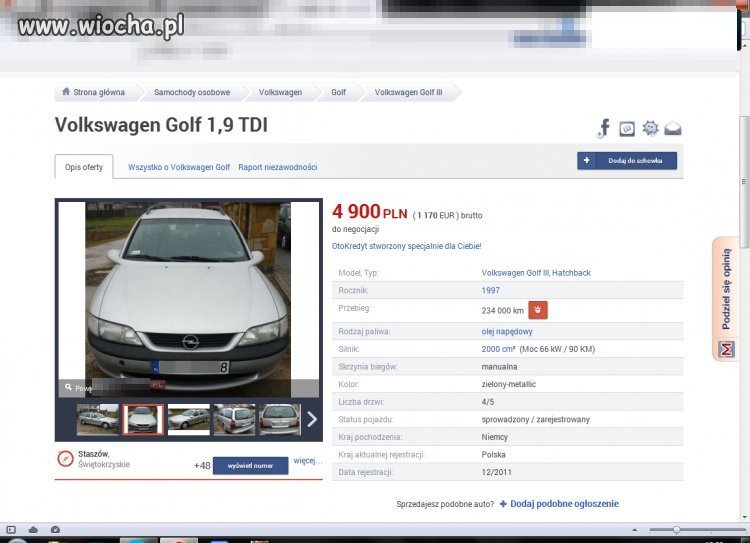
Task: Click the magnifier icon to enlarge the photo
Action: tap(68, 387)
